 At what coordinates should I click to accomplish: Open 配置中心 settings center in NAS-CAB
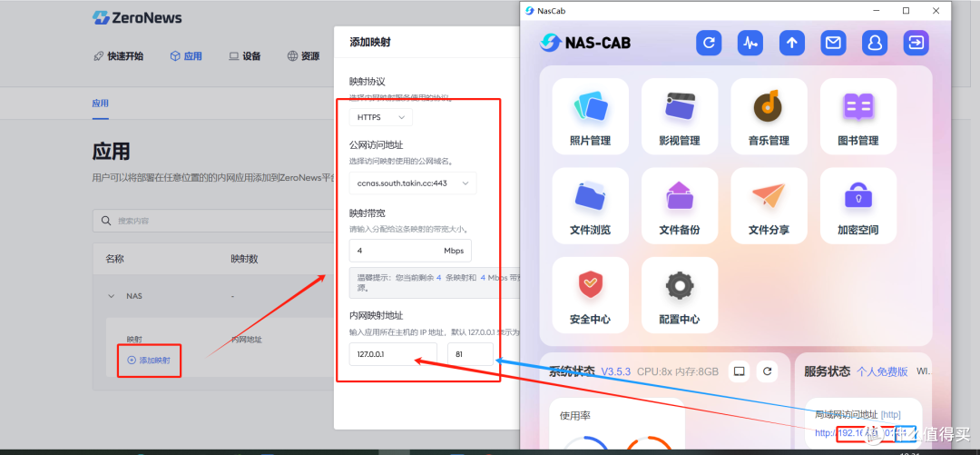pyautogui.click(x=680, y=295)
